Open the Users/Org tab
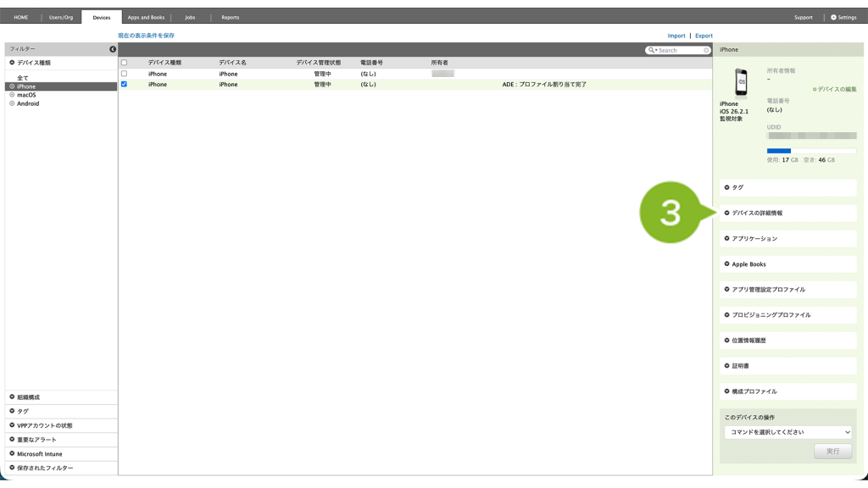This screenshot has width=868, height=488. 61,17
